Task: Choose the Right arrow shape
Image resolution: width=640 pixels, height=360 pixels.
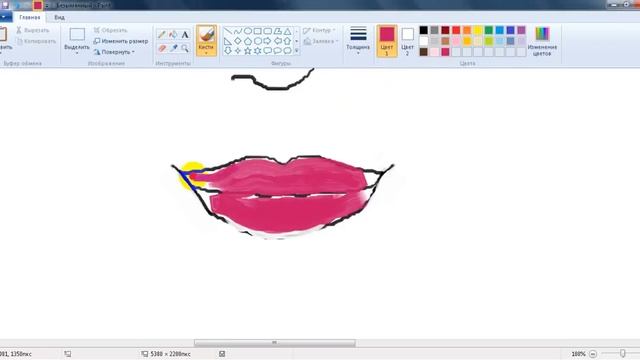Action: 268,41
